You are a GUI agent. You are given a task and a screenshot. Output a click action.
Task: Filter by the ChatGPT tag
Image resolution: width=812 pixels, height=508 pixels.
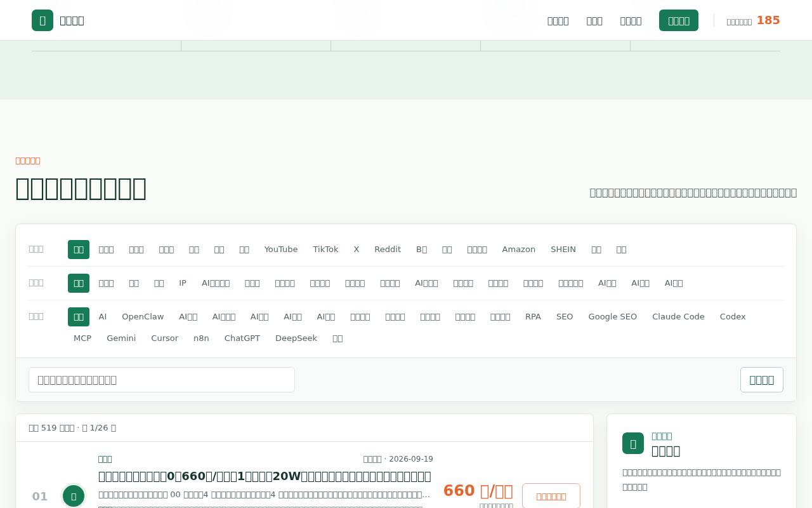pyautogui.click(x=242, y=338)
